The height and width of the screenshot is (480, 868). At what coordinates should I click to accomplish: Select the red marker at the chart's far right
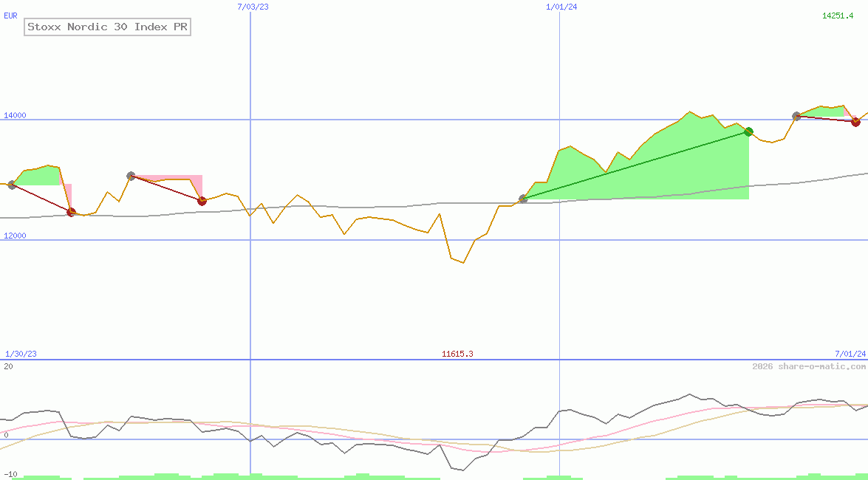(855, 122)
